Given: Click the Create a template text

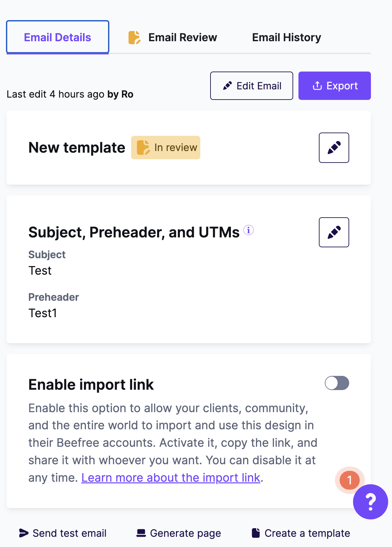Looking at the screenshot, I should (307, 533).
